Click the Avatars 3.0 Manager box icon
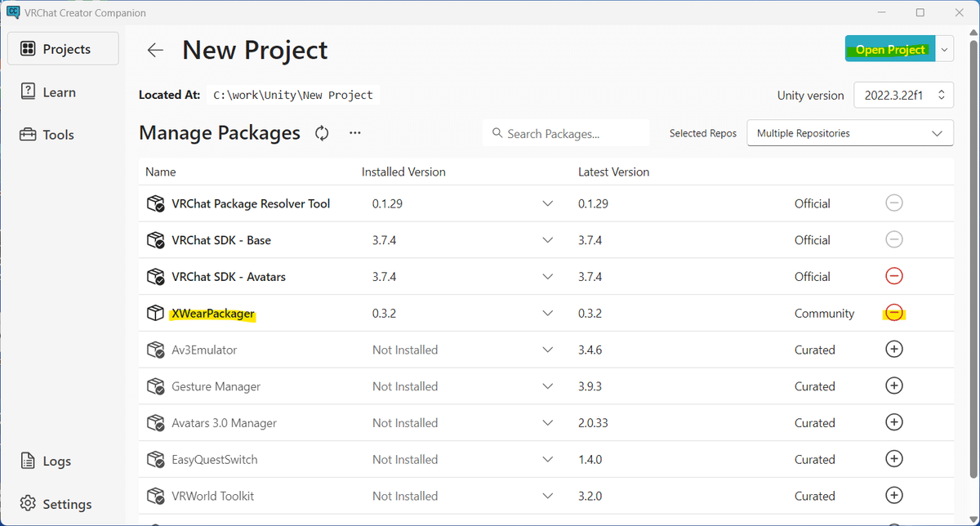The image size is (980, 526). 155,423
